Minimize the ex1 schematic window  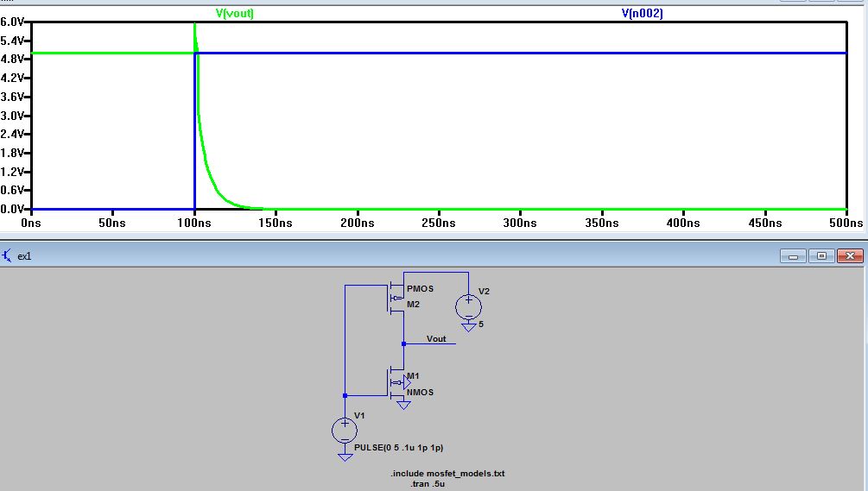point(795,256)
